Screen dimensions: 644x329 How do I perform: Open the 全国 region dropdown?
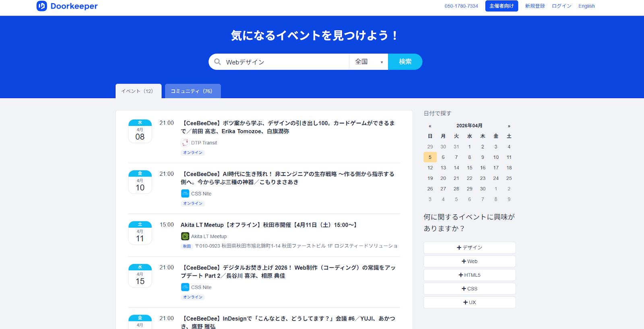coord(368,62)
